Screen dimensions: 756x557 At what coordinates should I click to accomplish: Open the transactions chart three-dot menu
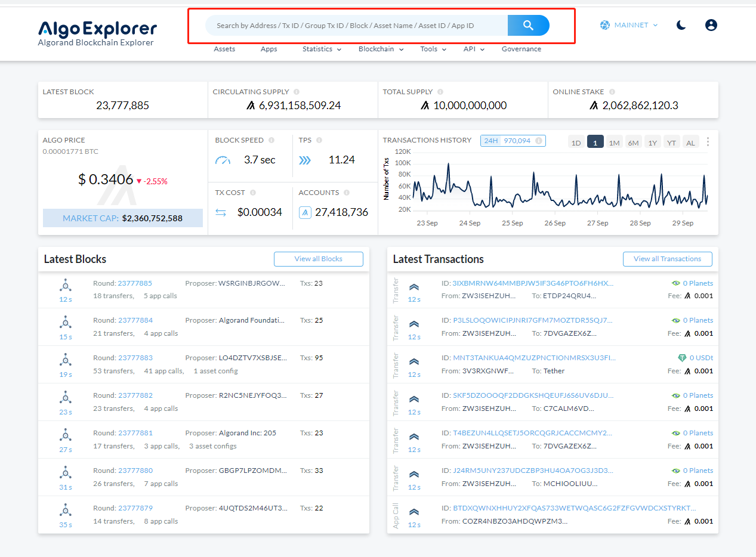pos(708,142)
